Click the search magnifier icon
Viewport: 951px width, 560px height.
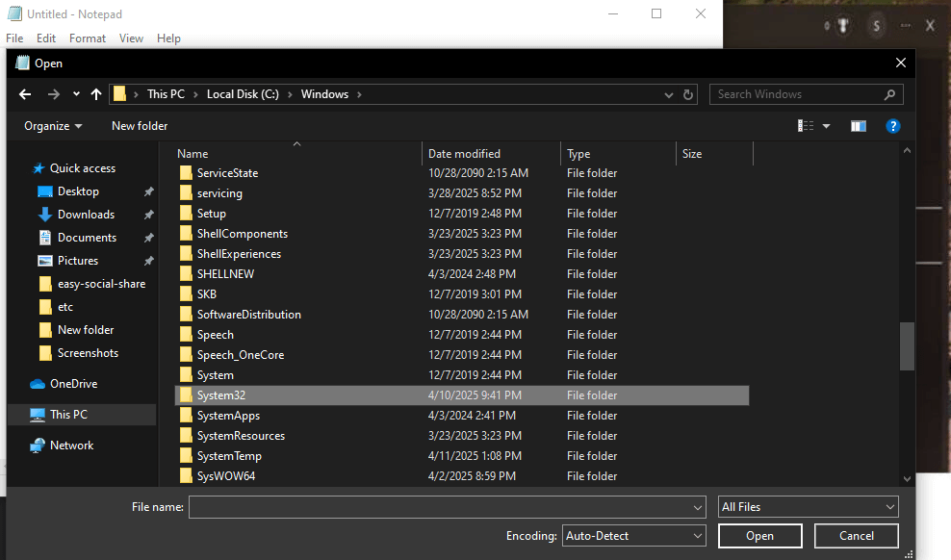pyautogui.click(x=889, y=94)
